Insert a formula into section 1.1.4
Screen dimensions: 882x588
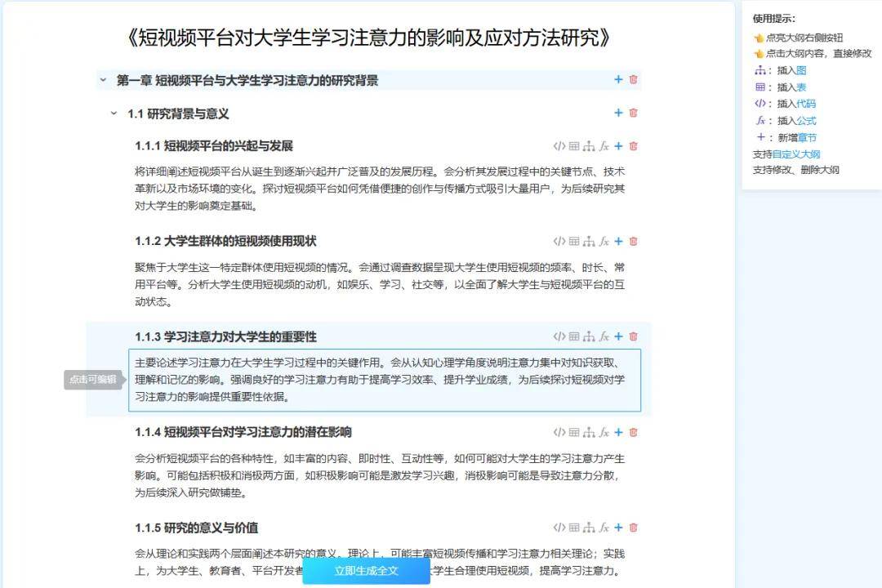(x=604, y=432)
